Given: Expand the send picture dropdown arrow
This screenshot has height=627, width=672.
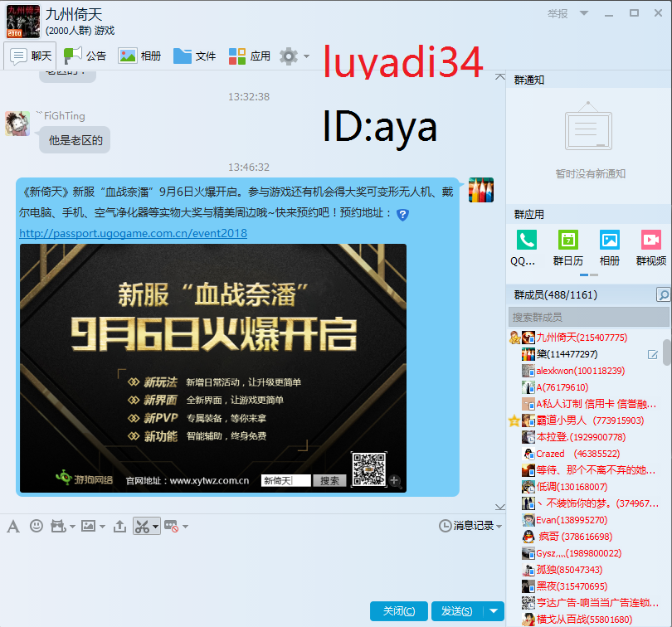Looking at the screenshot, I should pos(102,527).
